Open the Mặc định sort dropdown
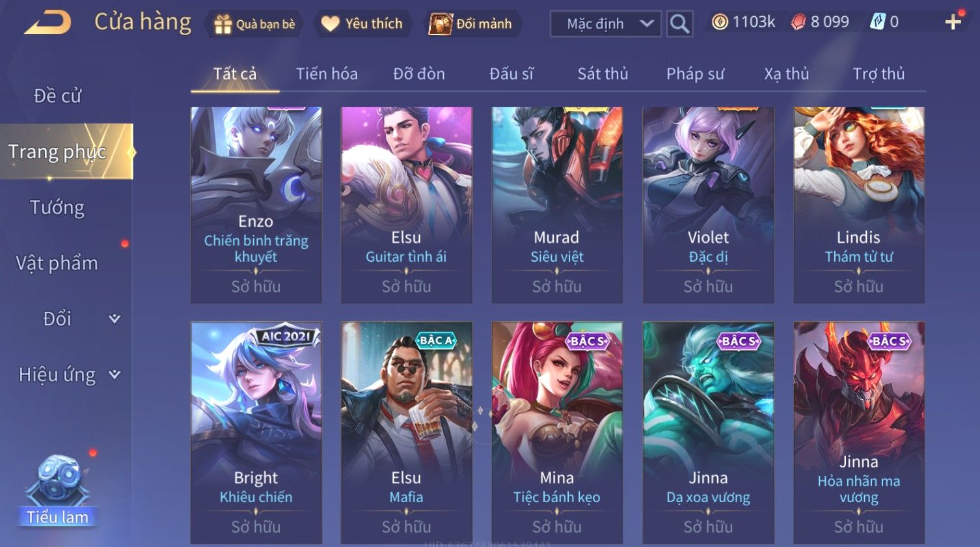Viewport: 980px width, 547px height. pyautogui.click(x=605, y=24)
